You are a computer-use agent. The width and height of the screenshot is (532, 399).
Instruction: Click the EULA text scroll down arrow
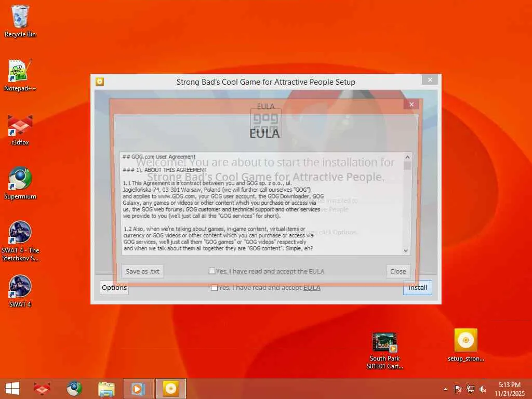coord(406,251)
